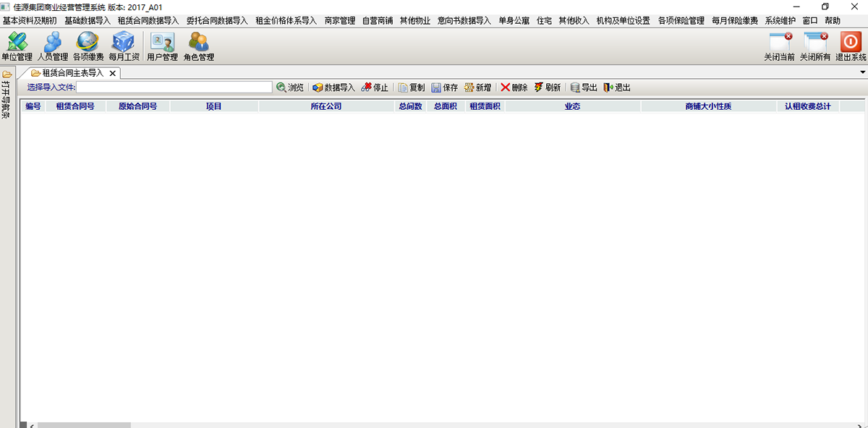This screenshot has height=428, width=868.
Task: Open the 租赁合同数据导入 menu
Action: (148, 20)
